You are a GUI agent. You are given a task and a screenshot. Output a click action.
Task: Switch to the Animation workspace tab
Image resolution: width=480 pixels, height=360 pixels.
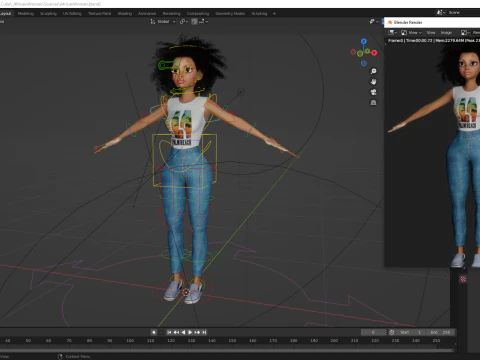pyautogui.click(x=147, y=14)
